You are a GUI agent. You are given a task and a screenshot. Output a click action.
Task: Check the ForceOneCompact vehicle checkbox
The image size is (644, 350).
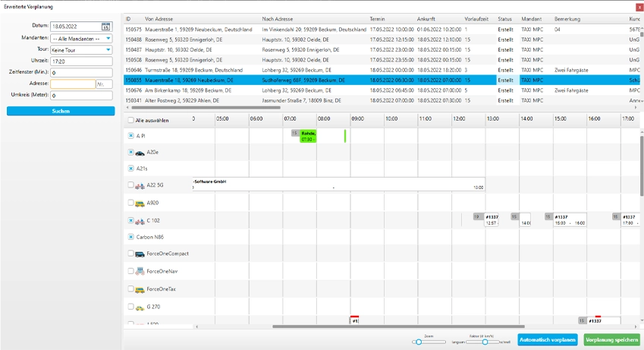(x=130, y=253)
